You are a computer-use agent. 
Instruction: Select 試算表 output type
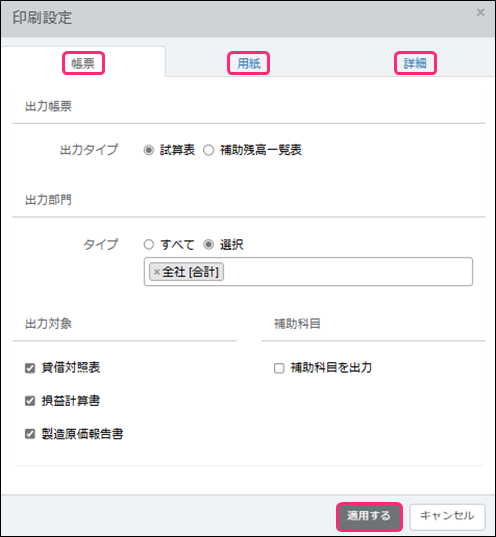click(x=149, y=150)
